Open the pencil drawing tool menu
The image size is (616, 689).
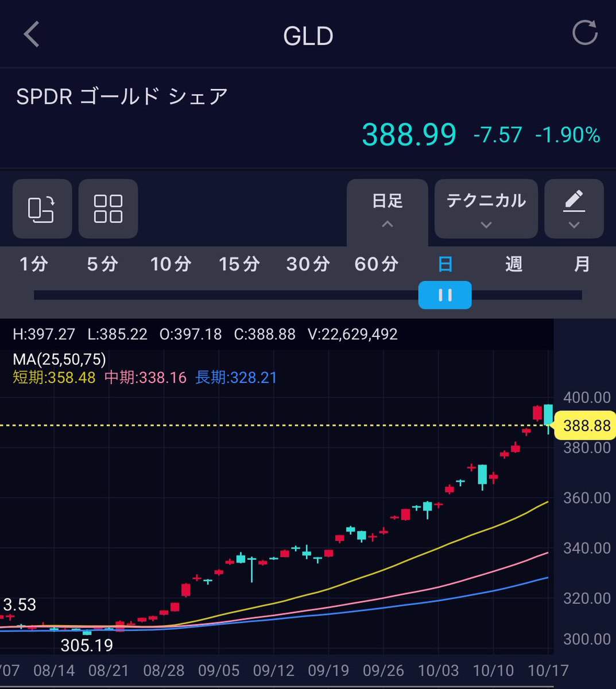(x=574, y=208)
